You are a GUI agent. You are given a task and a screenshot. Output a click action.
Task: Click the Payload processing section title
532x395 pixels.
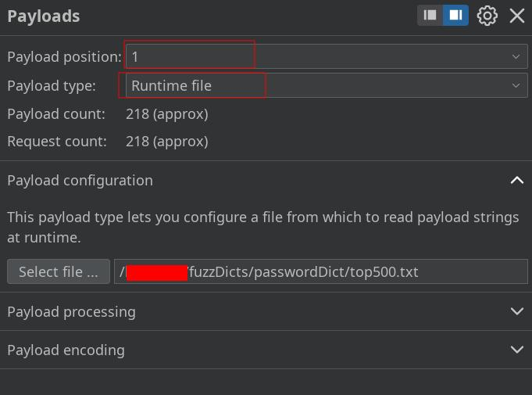point(71,311)
